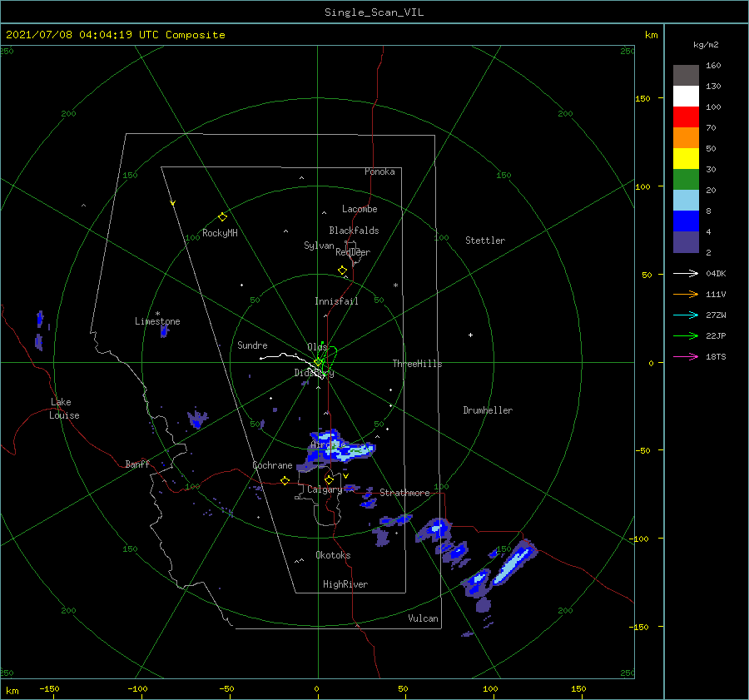Click the ThreeHills label
The image size is (749, 700).
pos(418,364)
